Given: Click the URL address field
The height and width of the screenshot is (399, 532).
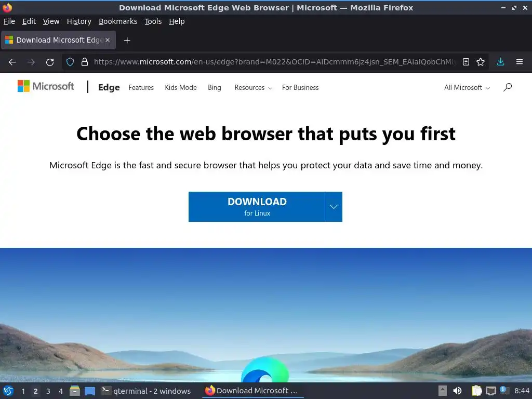Looking at the screenshot, I should point(275,62).
